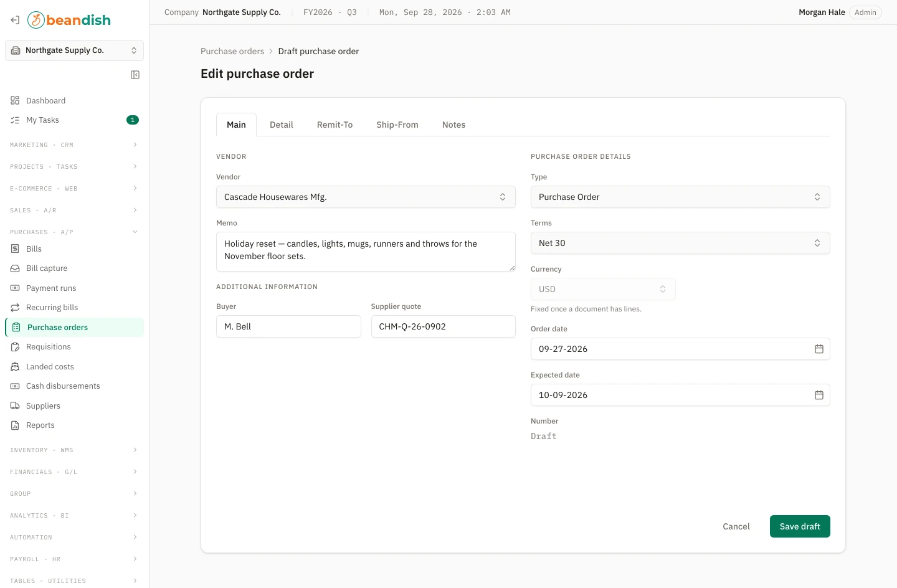
Task: Open Bill capture page
Action: pos(74,268)
